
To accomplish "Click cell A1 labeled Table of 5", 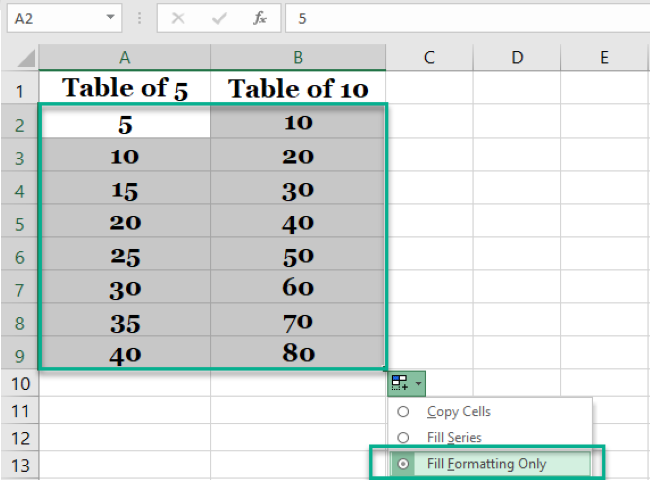I will click(124, 88).
